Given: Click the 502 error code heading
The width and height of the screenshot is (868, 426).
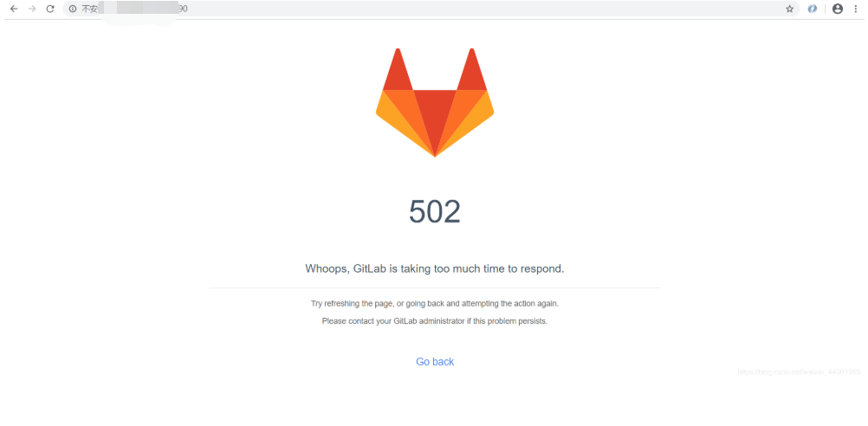Looking at the screenshot, I should (435, 212).
